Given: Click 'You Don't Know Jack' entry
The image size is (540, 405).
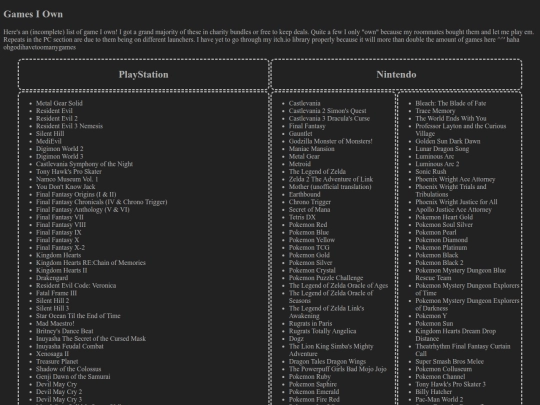Looking at the screenshot, I should pos(65,187).
